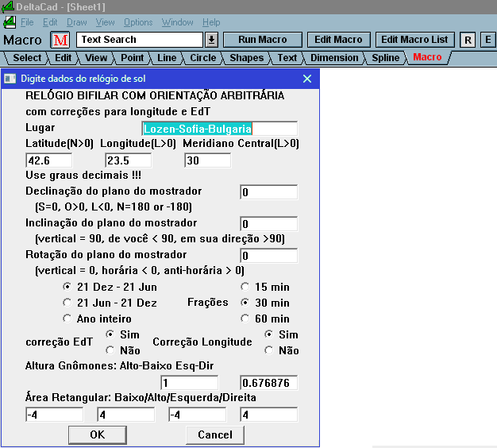Close the sundial data dialog
This screenshot has height=448, width=497.
307,78
